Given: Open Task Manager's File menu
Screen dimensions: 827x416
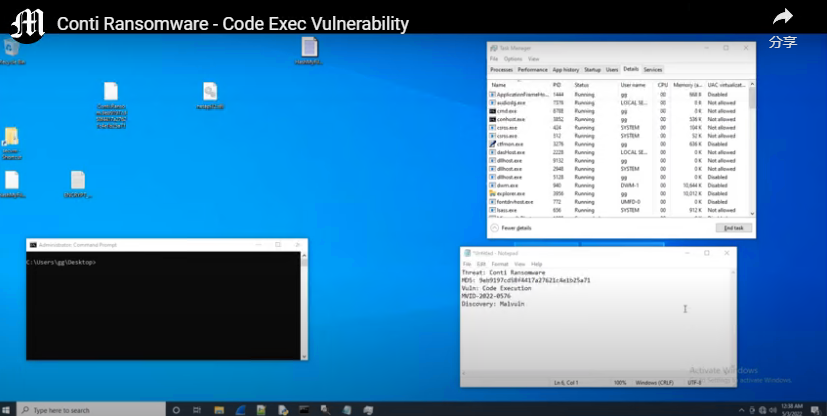Looking at the screenshot, I should click(x=494, y=59).
